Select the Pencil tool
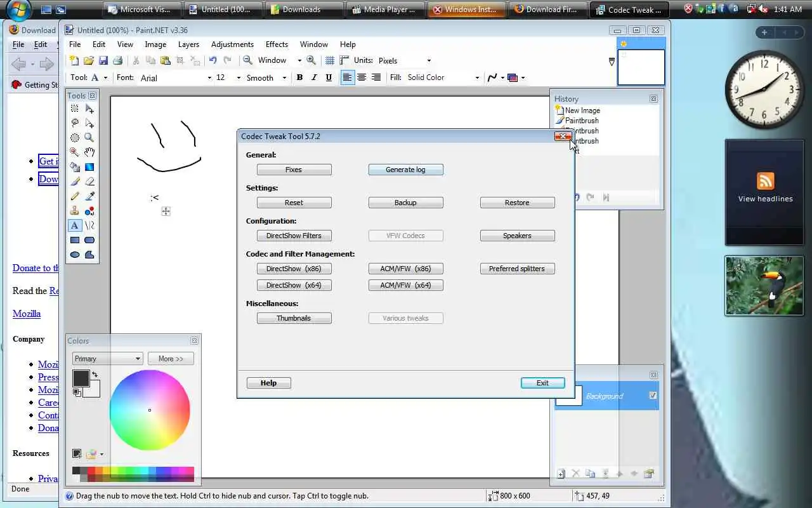Screen dimensions: 812x508 (x=75, y=196)
